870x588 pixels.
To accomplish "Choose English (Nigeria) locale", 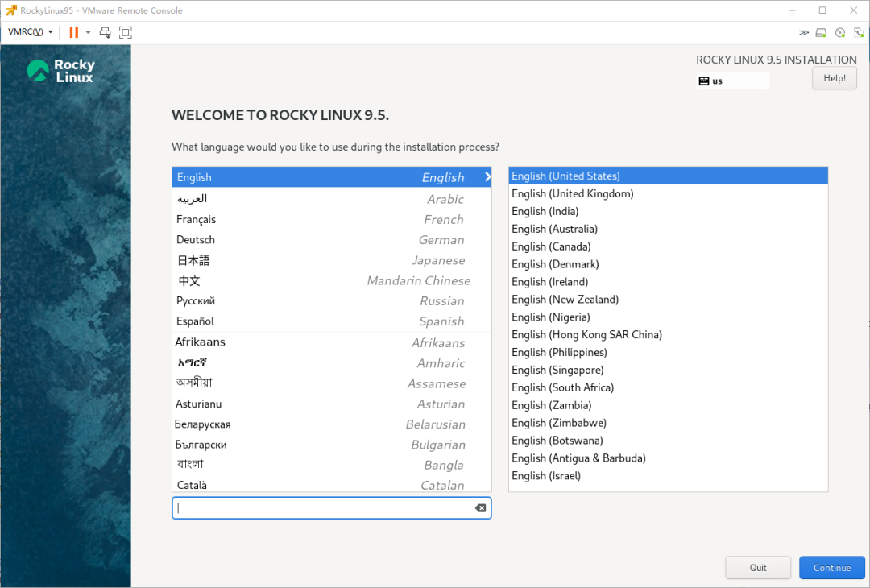I will 668,317.
